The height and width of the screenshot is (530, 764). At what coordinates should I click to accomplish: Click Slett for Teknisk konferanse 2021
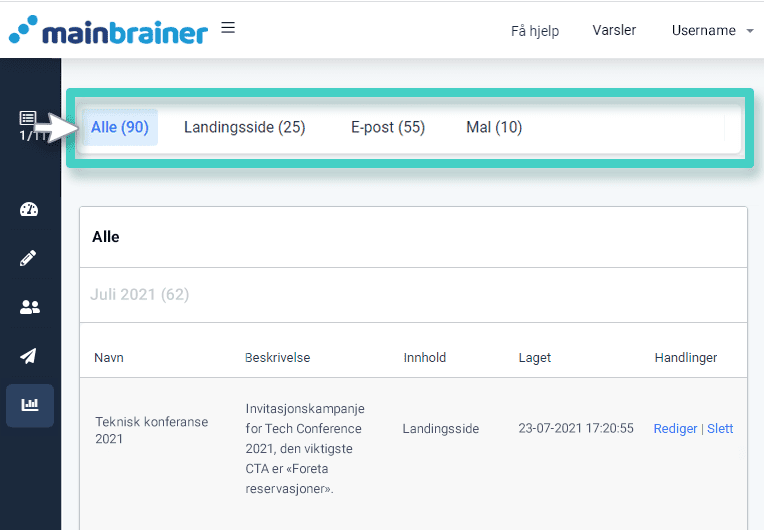[720, 429]
